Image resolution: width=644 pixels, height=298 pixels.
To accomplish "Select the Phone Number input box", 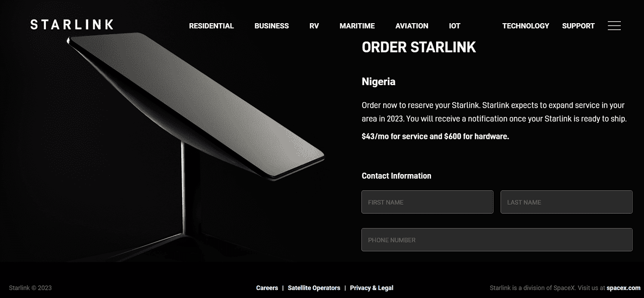I will (496, 240).
